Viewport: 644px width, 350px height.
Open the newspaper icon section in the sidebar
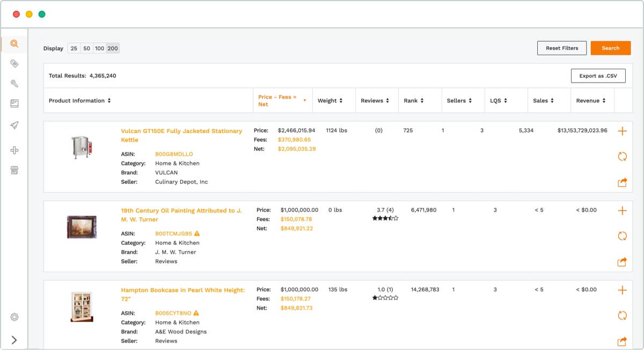point(14,104)
